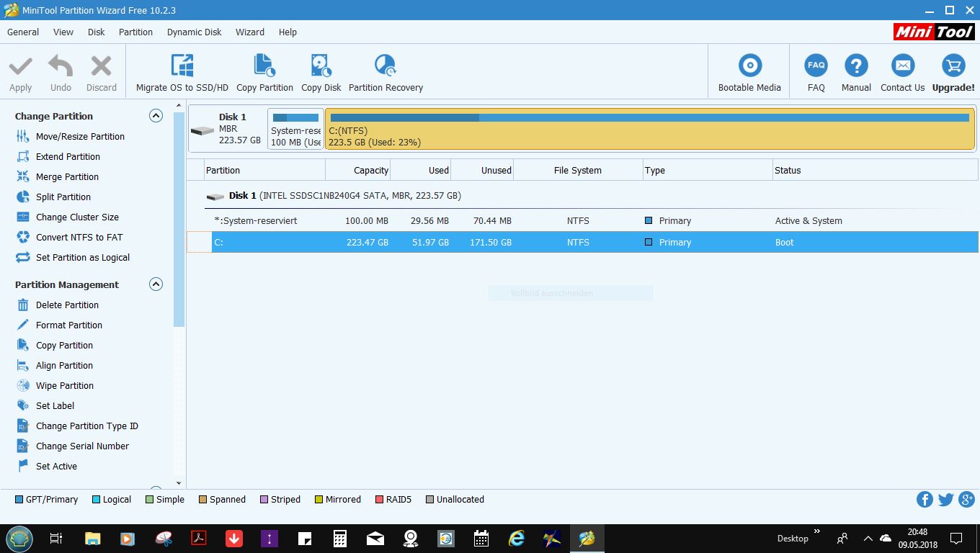Image resolution: width=980 pixels, height=553 pixels.
Task: Open Task View on taskbar
Action: pyautogui.click(x=56, y=538)
